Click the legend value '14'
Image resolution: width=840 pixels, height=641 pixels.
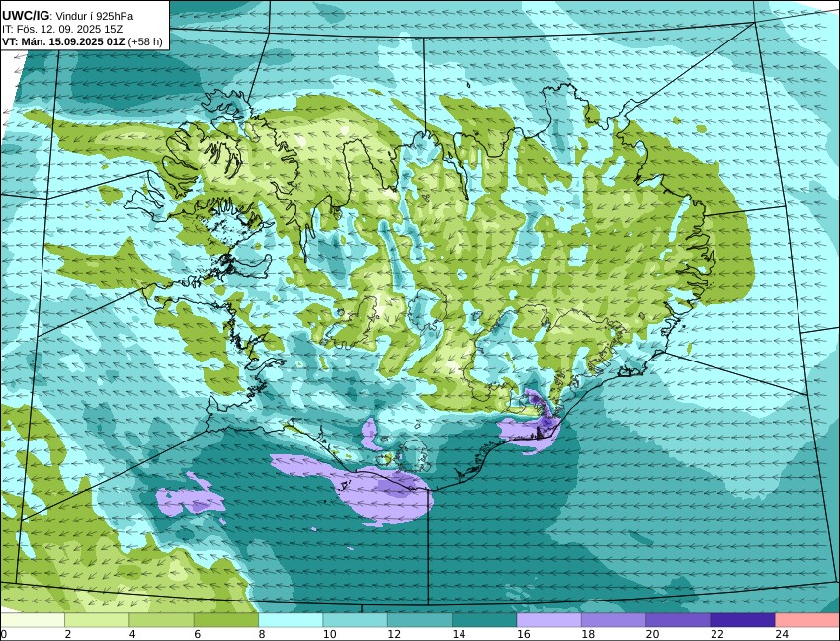[459, 634]
